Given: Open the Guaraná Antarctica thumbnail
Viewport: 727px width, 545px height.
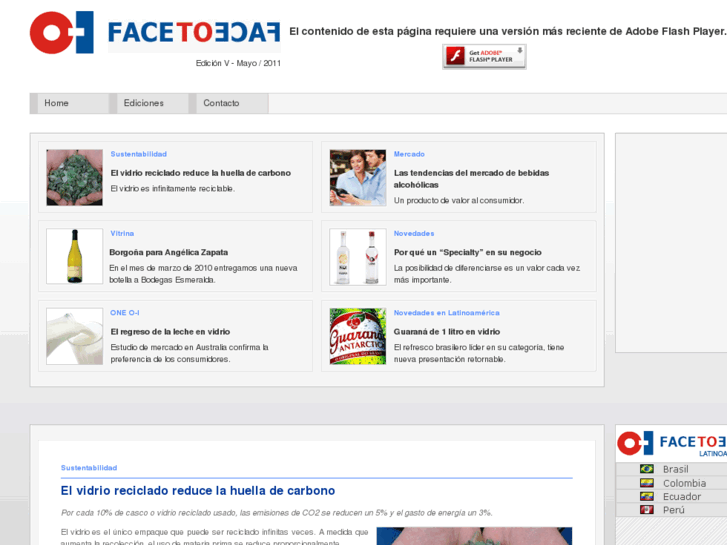Looking at the screenshot, I should [357, 336].
